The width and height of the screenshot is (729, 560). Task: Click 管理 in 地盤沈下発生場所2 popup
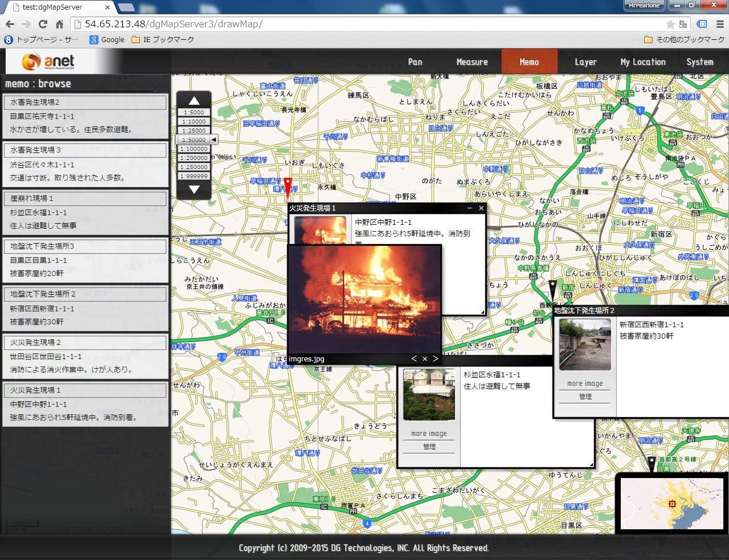click(585, 397)
